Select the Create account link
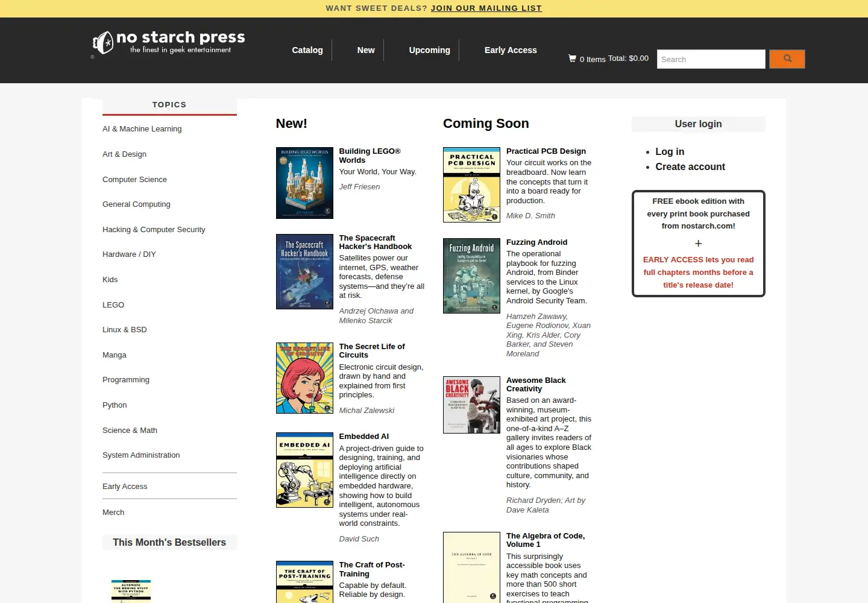Screen dimensions: 868x603 coord(690,167)
